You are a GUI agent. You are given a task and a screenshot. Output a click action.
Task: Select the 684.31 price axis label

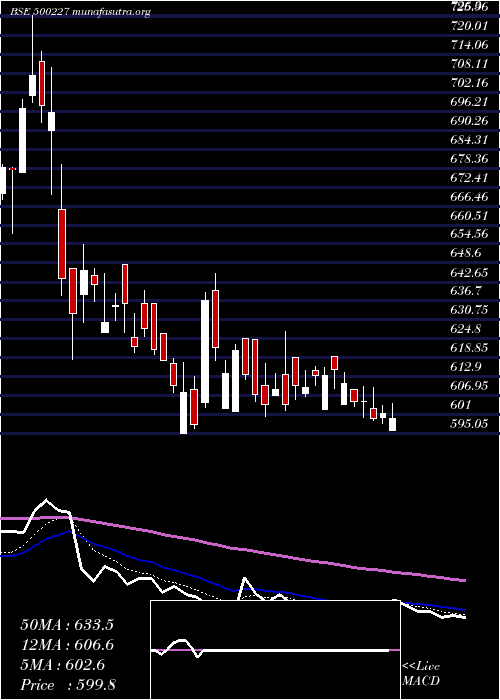(x=468, y=140)
